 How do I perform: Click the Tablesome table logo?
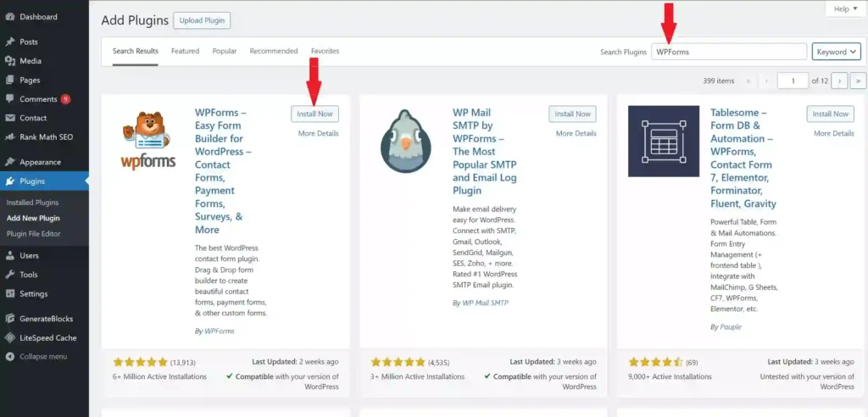point(664,142)
